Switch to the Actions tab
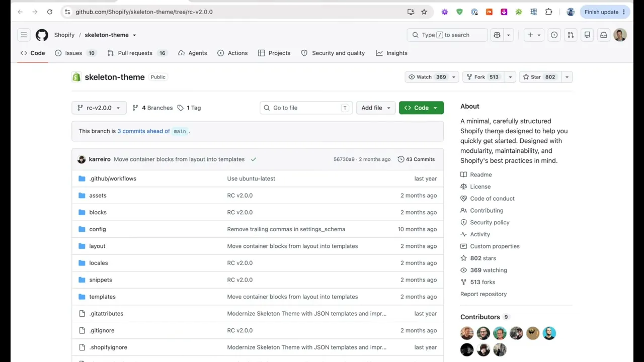Screen dimensions: 644x362 coord(232,53)
